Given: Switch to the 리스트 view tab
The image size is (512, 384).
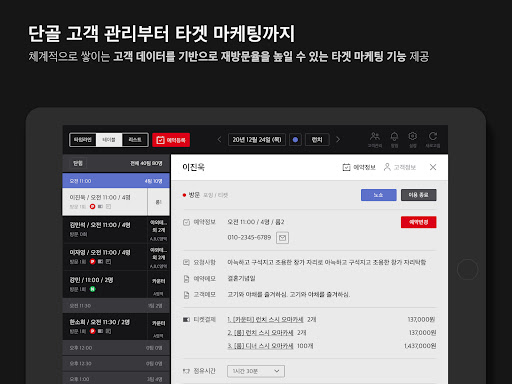Looking at the screenshot, I should pos(135,140).
